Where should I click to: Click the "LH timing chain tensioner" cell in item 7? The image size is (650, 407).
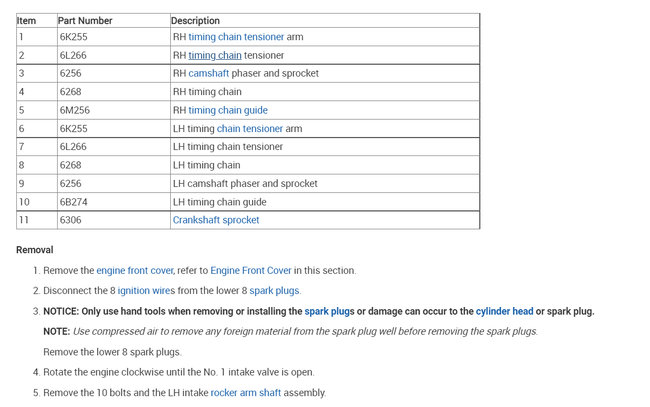pyautogui.click(x=228, y=147)
